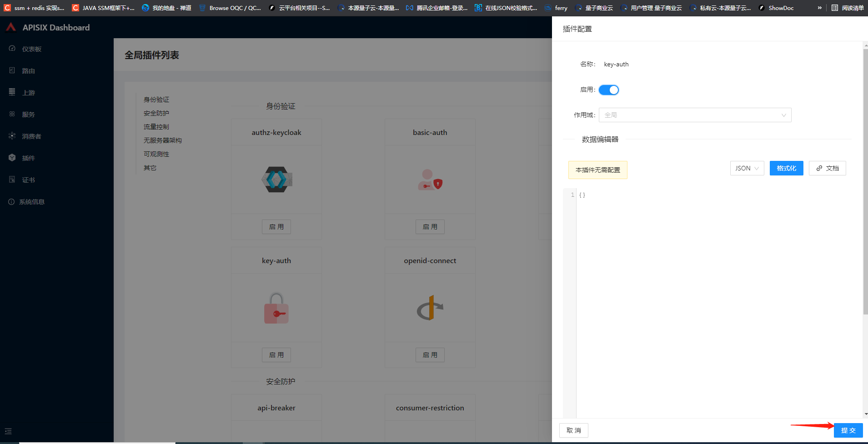Screen dimensions: 868x444
Task: Click the key-auth padlock logo
Action: pos(276,308)
